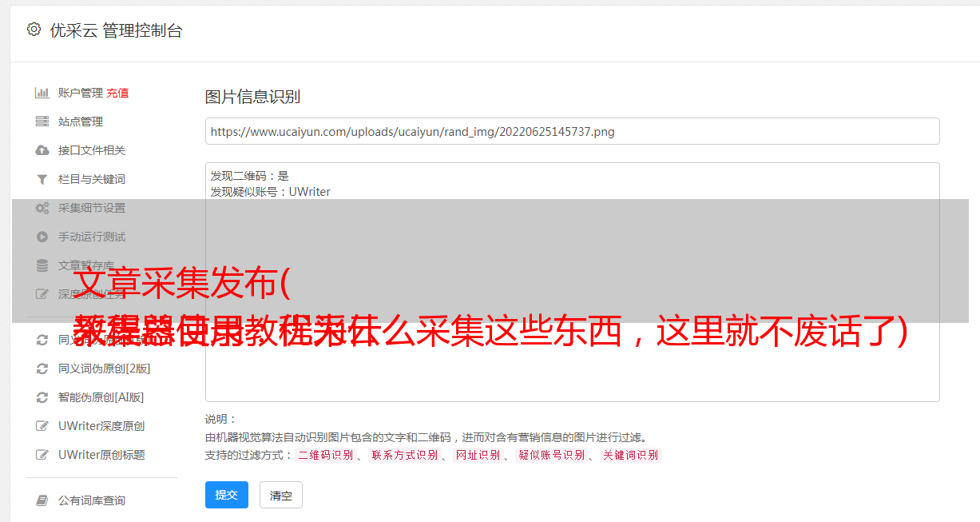Viewport: 980px width, 522px height.
Task: Click inside the recognition result text area
Action: click(x=572, y=282)
